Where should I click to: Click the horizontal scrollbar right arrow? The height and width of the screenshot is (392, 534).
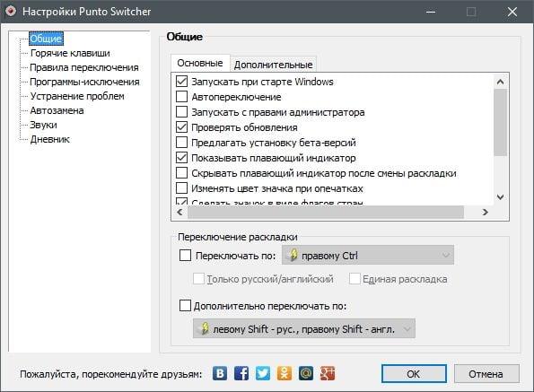pyautogui.click(x=485, y=212)
